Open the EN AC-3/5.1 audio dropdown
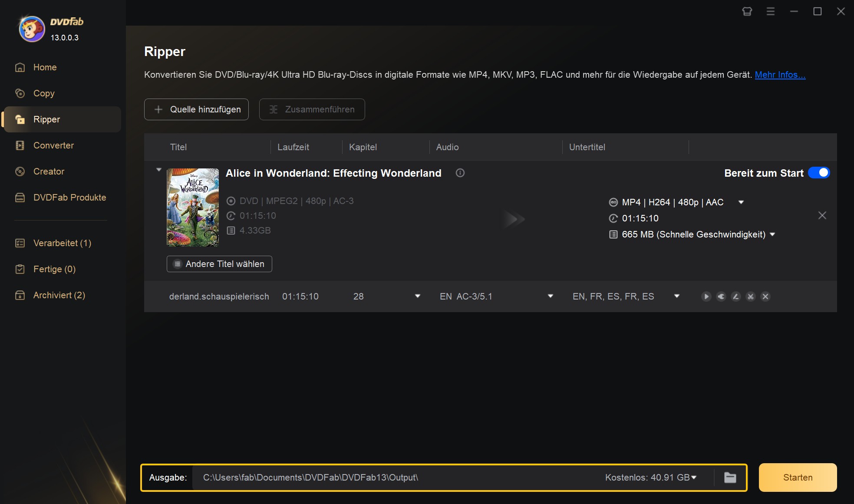This screenshot has width=854, height=504. 551,296
